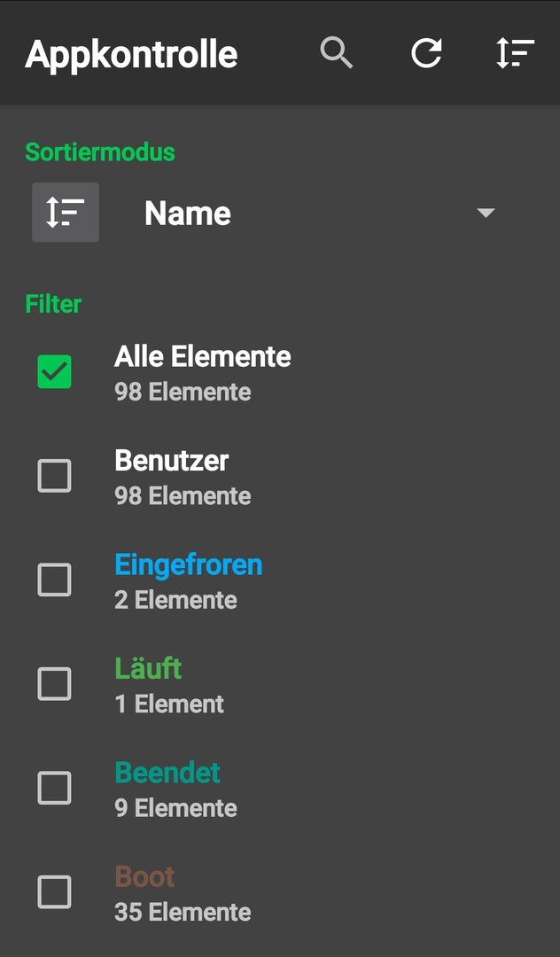Select the Alle Elemente filter label
The width and height of the screenshot is (560, 957).
pyautogui.click(x=203, y=356)
